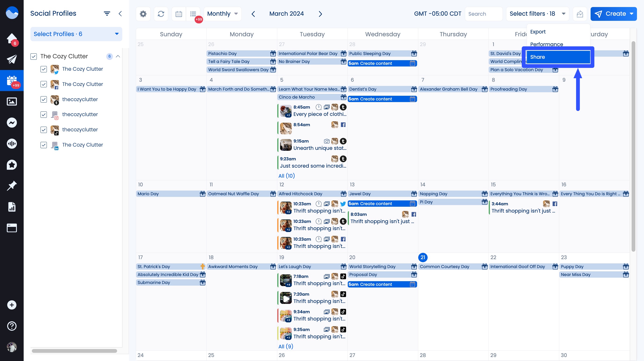Viewport: 644px width, 361px height.
Task: Click inside the Search field
Action: [x=484, y=14]
